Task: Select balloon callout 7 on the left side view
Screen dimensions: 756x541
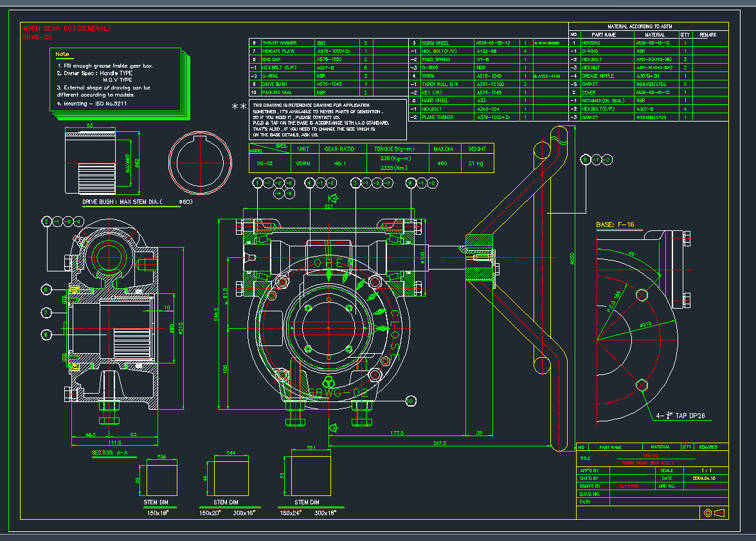Action: pyautogui.click(x=45, y=313)
